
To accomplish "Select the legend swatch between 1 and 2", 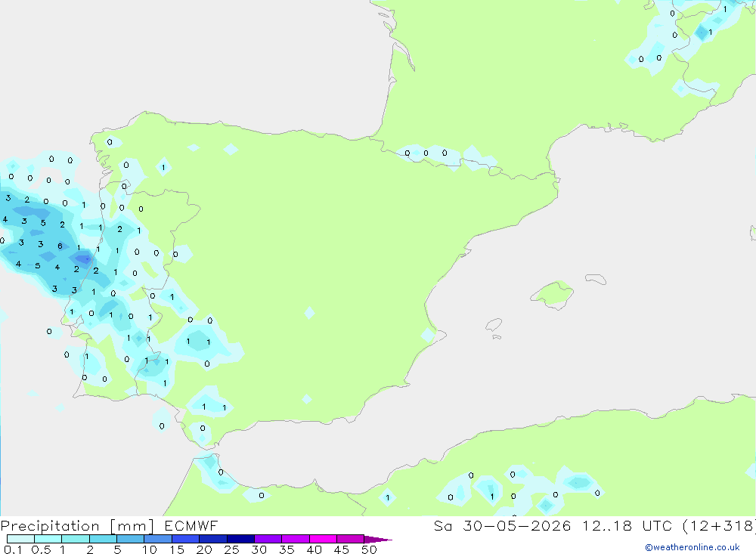I will 76,539.
